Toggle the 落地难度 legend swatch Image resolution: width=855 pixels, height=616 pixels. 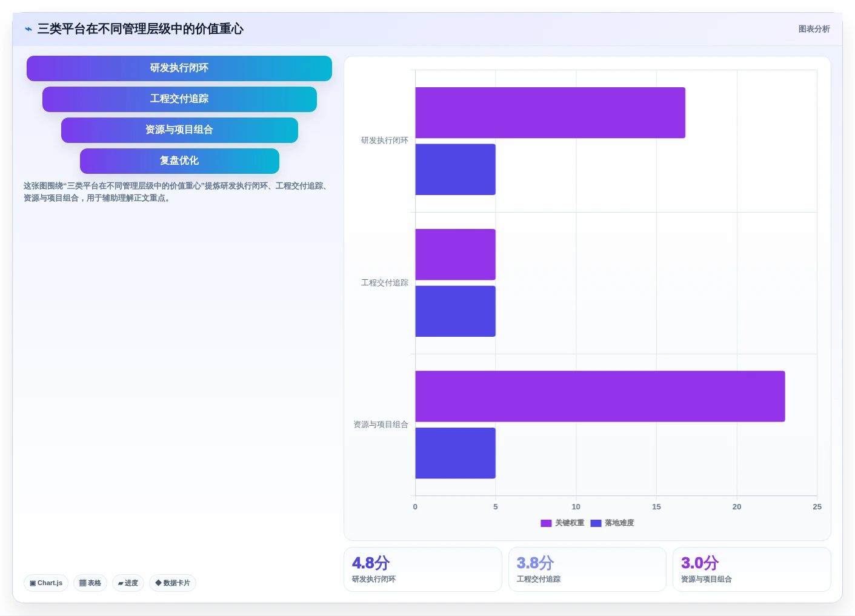(x=596, y=523)
